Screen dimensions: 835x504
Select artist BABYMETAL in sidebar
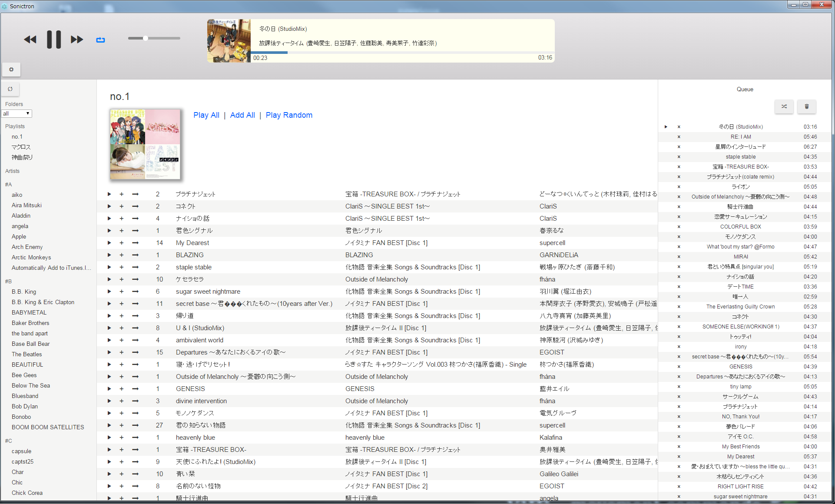[29, 312]
